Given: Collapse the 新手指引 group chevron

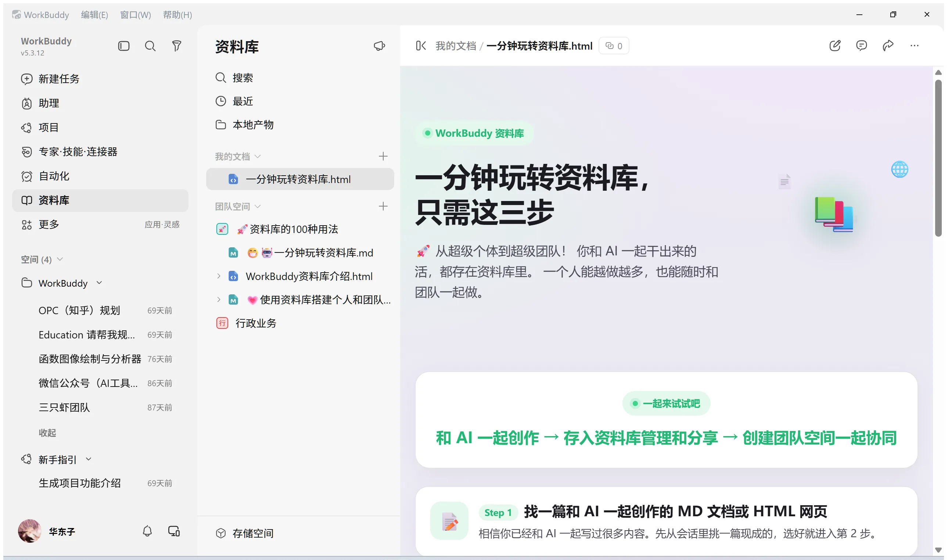Looking at the screenshot, I should click(x=89, y=459).
